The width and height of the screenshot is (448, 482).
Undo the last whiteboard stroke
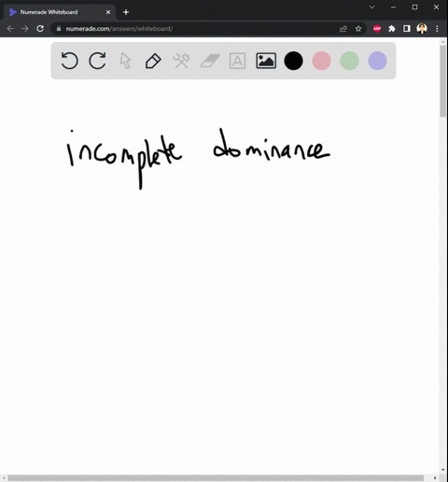pos(69,61)
